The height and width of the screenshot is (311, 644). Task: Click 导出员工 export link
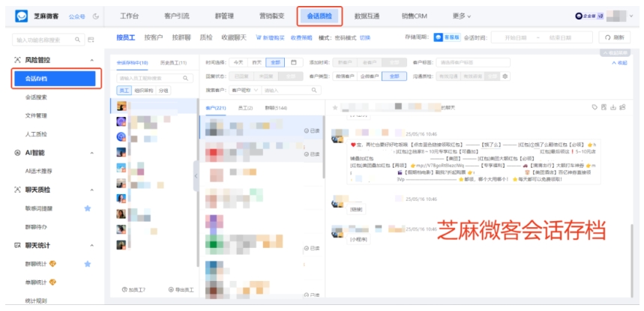click(181, 289)
